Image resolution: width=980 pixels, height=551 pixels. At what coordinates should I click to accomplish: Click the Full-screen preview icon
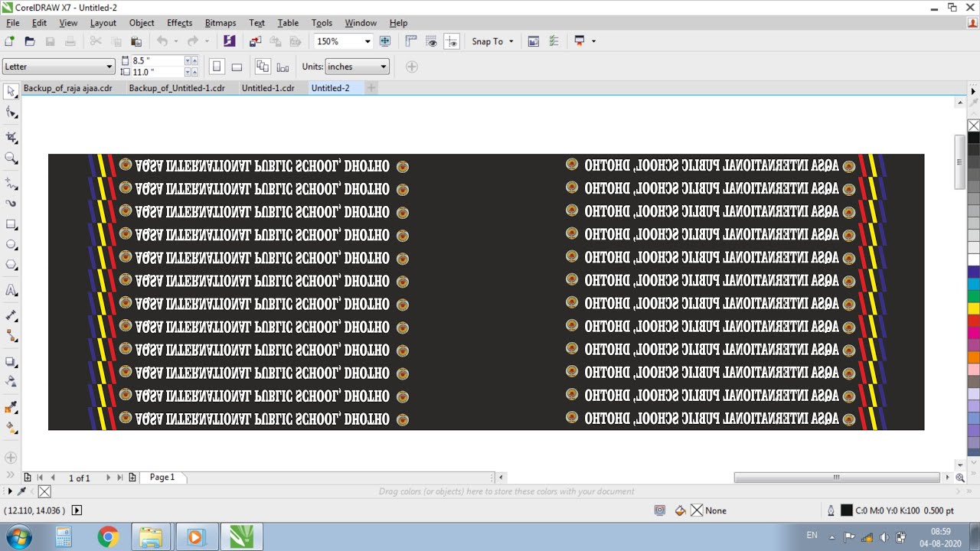[x=385, y=41]
